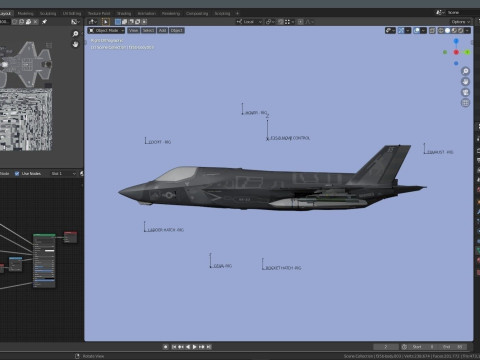Open the Compositing workspace tab
480x360 pixels.
[x=197, y=13]
